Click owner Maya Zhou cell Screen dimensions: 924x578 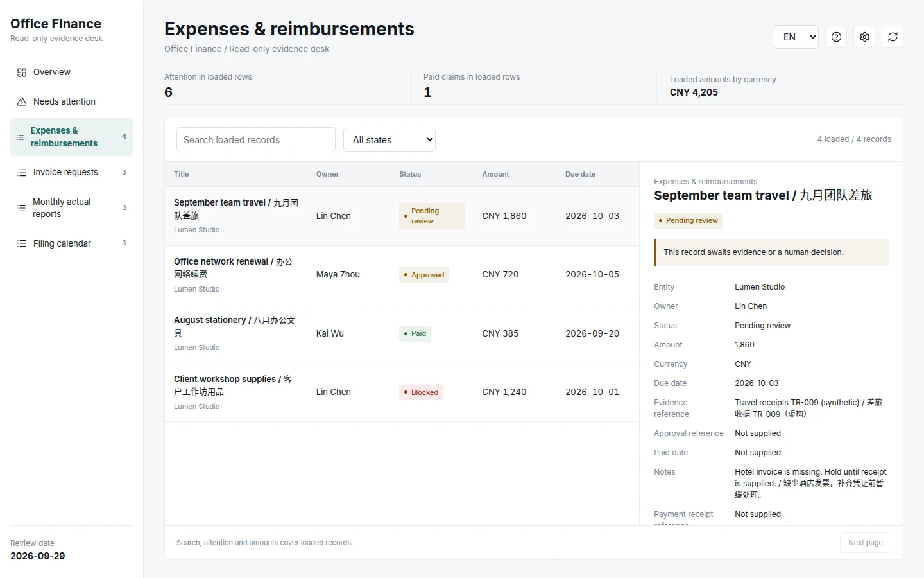coord(338,274)
